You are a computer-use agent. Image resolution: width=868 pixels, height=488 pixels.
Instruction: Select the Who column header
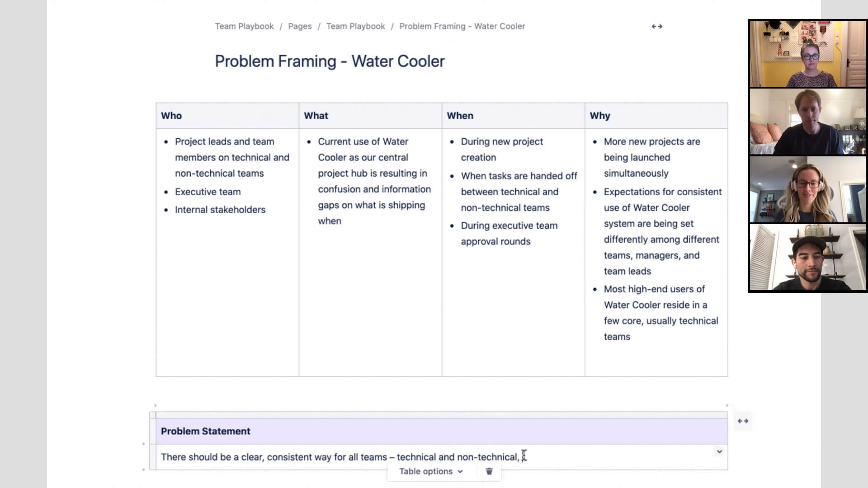coord(171,115)
